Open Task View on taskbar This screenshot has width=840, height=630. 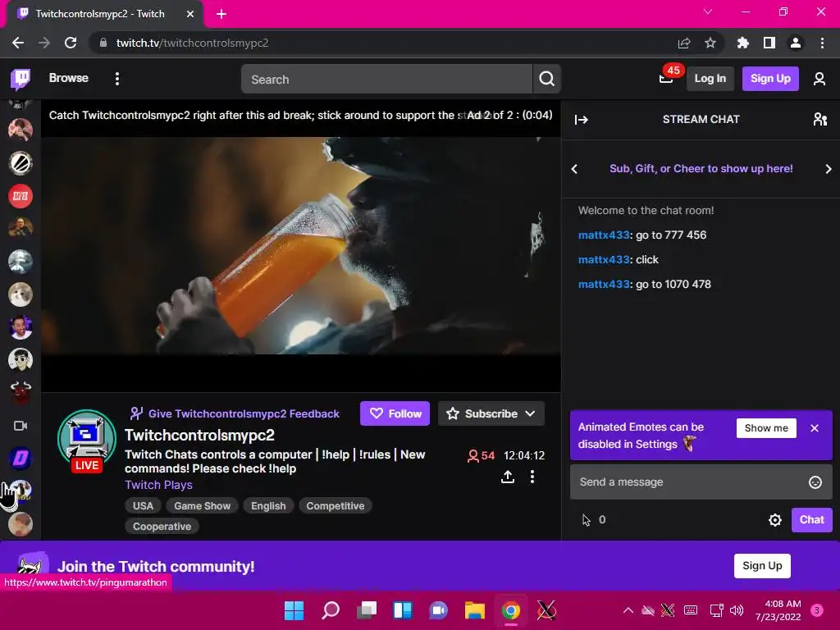click(367, 610)
